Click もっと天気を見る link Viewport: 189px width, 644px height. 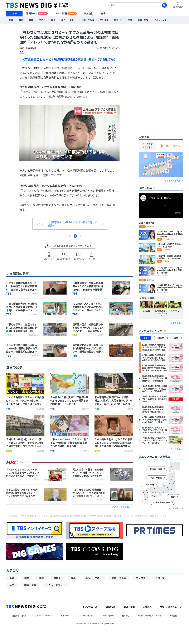point(173,181)
